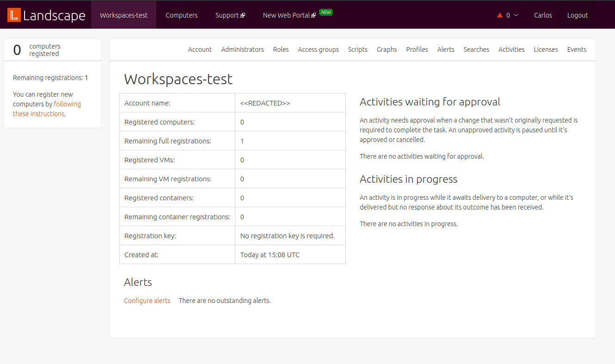Select the 'Remaining registrations: 1' text
Viewport: 615px width, 364px height.
[50, 78]
